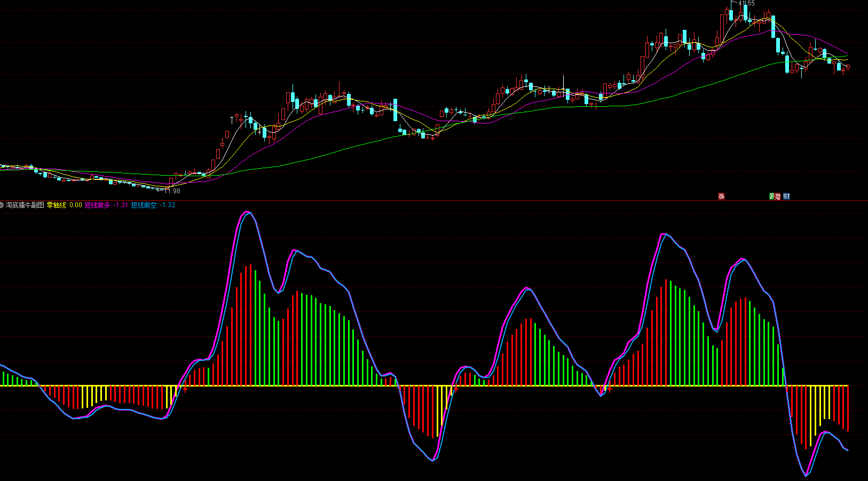
Task: Click the red 港 (Hong Kong) icon
Action: point(778,196)
